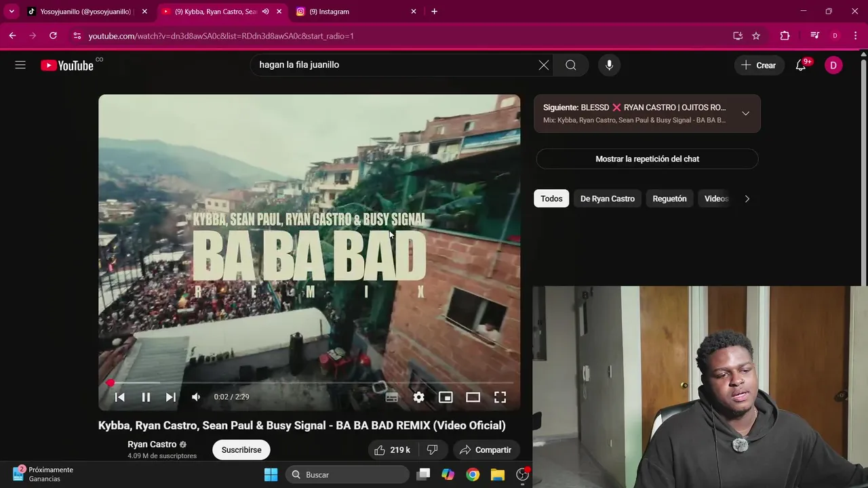This screenshot has height=488, width=868.
Task: Go back in the browser
Action: [12, 36]
